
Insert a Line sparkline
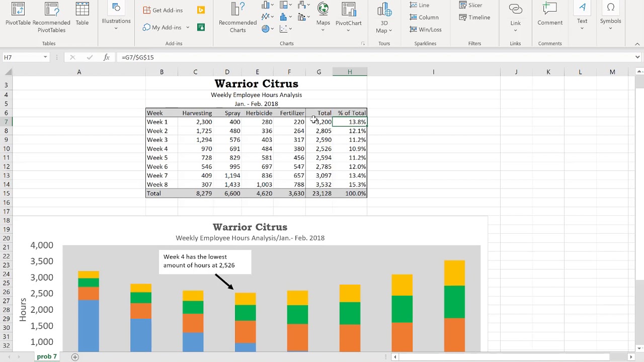coord(419,5)
